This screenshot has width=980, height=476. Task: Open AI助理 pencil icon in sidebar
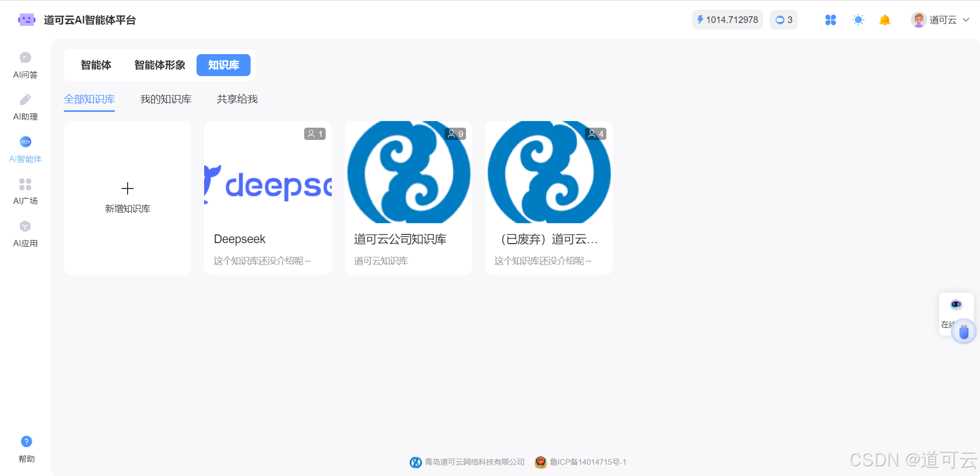(25, 100)
